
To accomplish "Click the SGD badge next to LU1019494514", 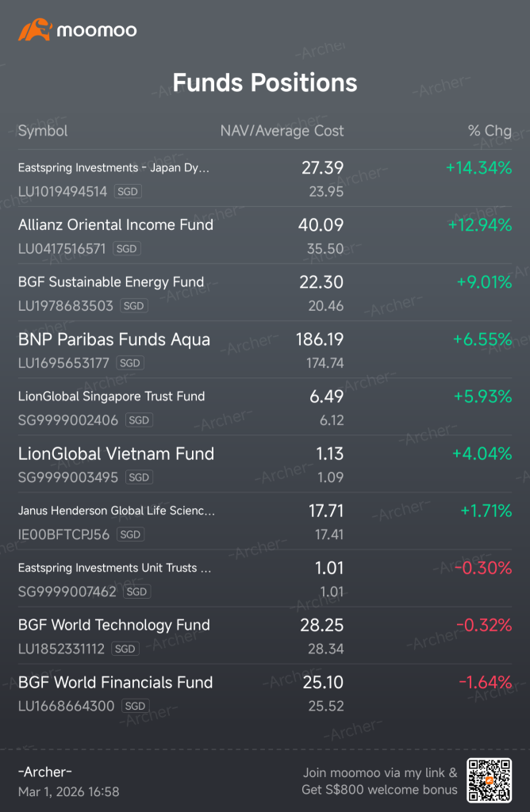I will (128, 192).
